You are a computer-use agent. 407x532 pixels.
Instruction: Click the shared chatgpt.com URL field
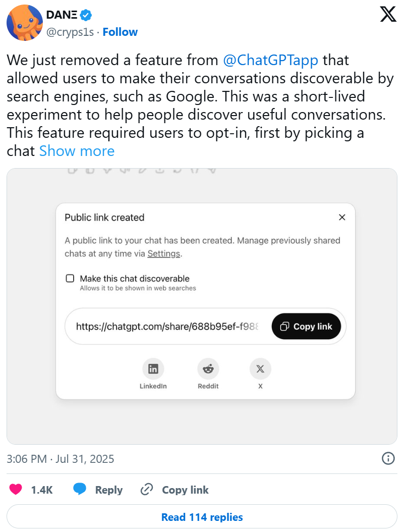[167, 327]
